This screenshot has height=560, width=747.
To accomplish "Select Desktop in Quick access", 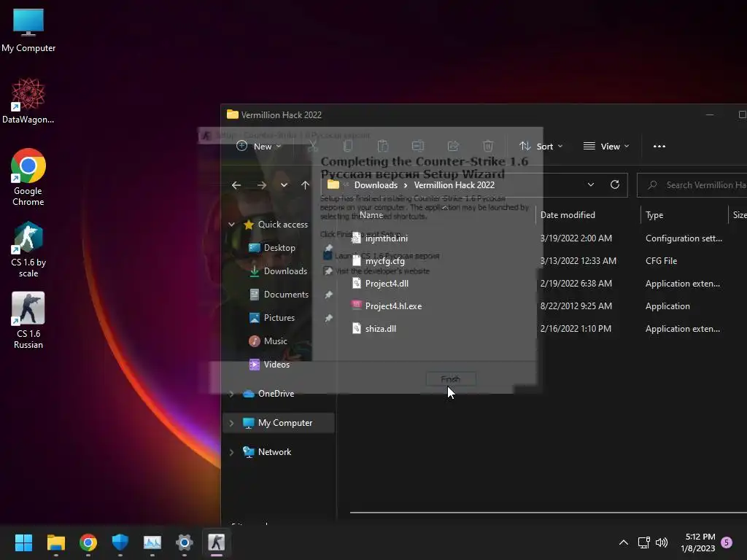I will pos(279,248).
